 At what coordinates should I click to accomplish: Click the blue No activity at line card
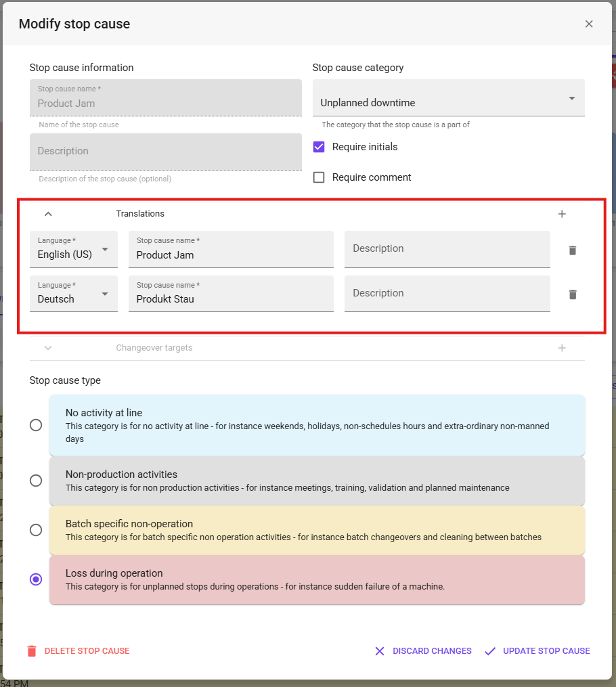[x=317, y=426]
